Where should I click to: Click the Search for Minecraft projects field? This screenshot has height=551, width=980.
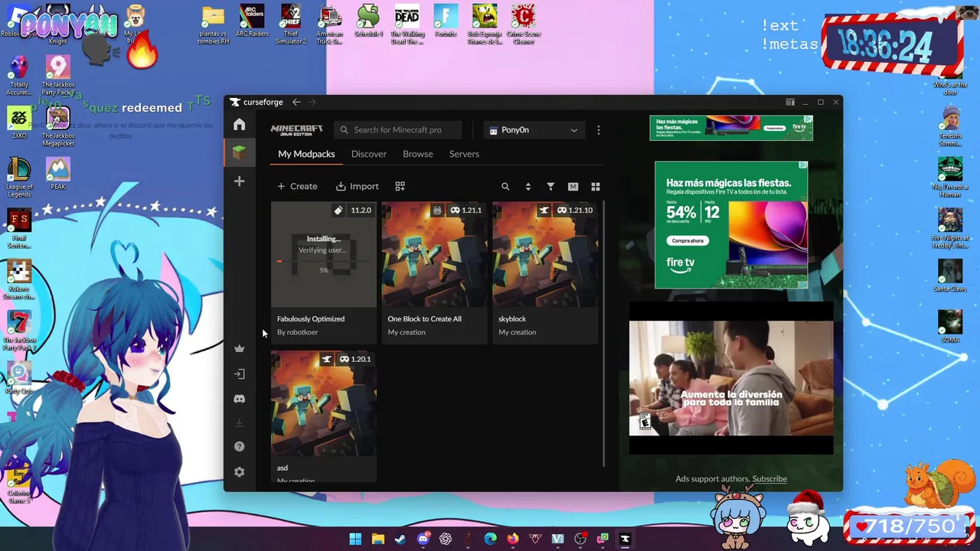click(398, 130)
